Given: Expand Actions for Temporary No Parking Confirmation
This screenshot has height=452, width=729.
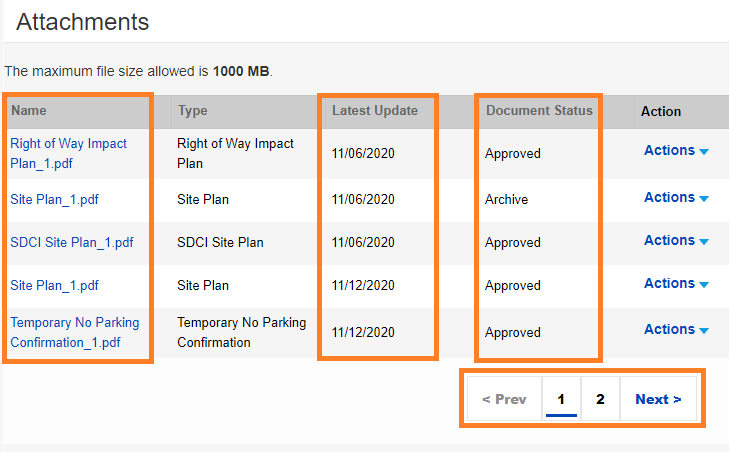Looking at the screenshot, I should click(676, 330).
